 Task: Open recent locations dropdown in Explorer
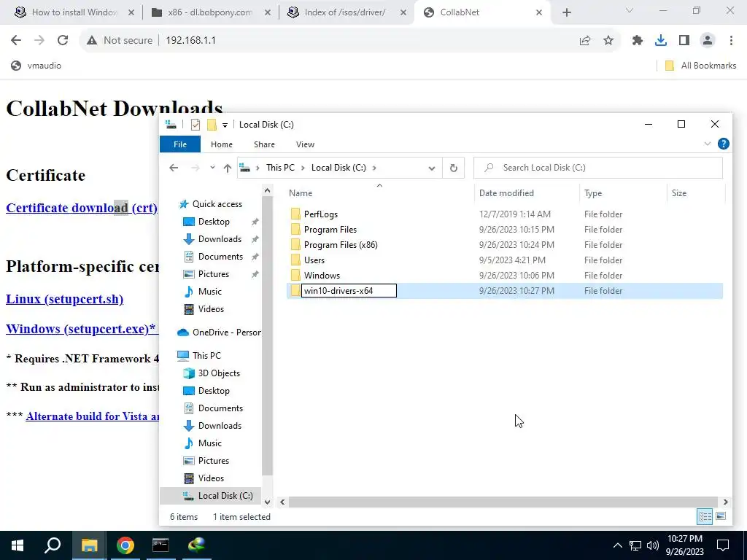pyautogui.click(x=212, y=168)
